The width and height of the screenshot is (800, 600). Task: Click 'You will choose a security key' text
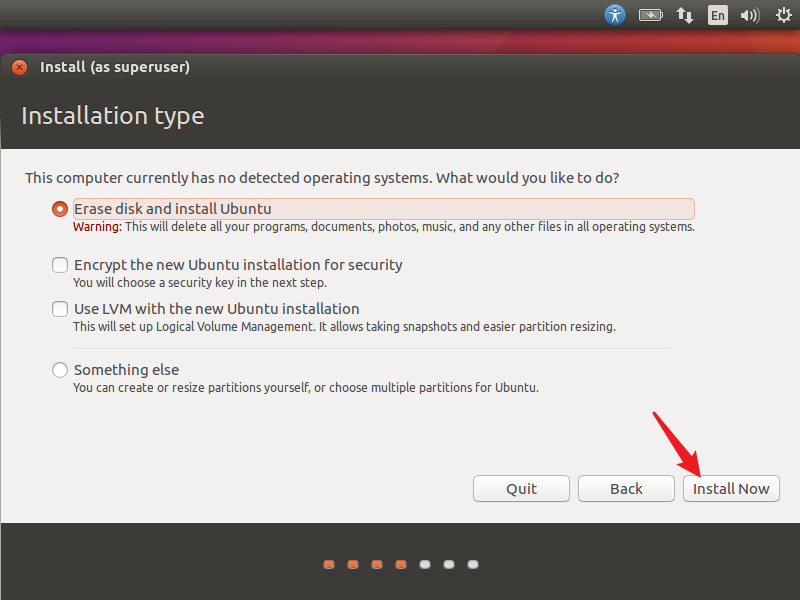pos(199,283)
